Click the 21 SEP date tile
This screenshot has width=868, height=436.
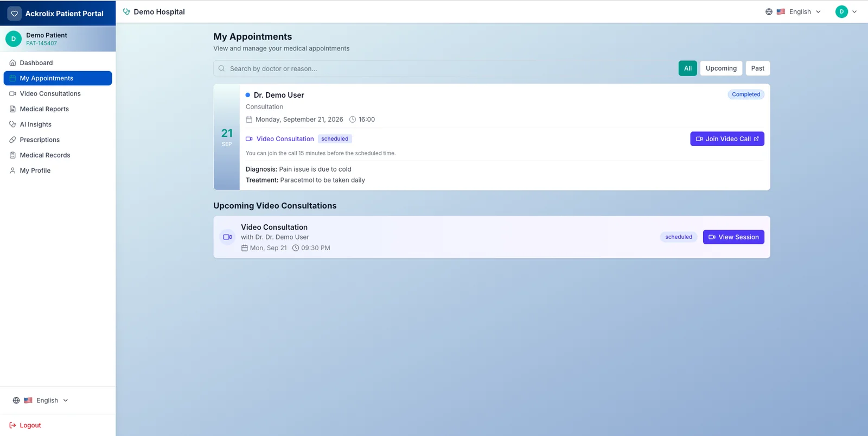[x=227, y=137]
